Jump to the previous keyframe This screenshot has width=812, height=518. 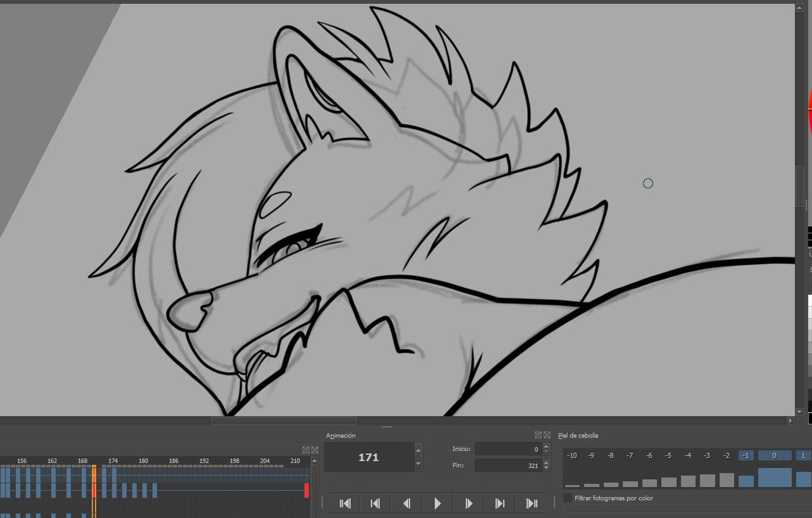tap(376, 503)
